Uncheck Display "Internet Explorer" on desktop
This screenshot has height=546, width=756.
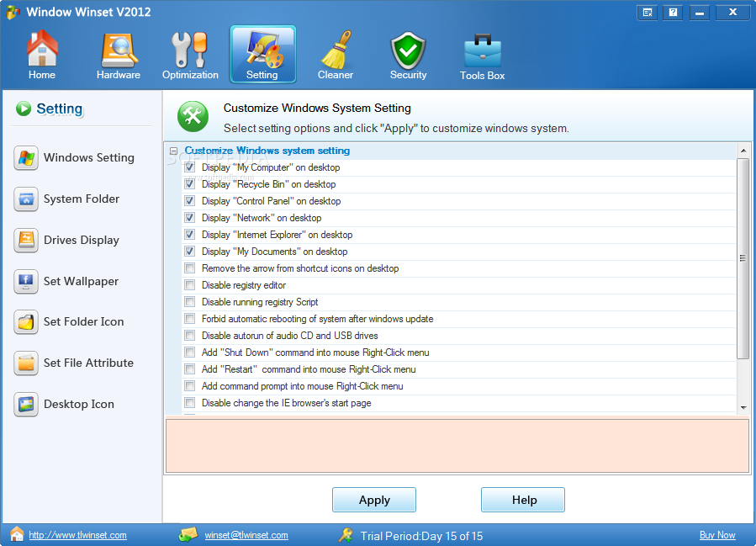190,235
